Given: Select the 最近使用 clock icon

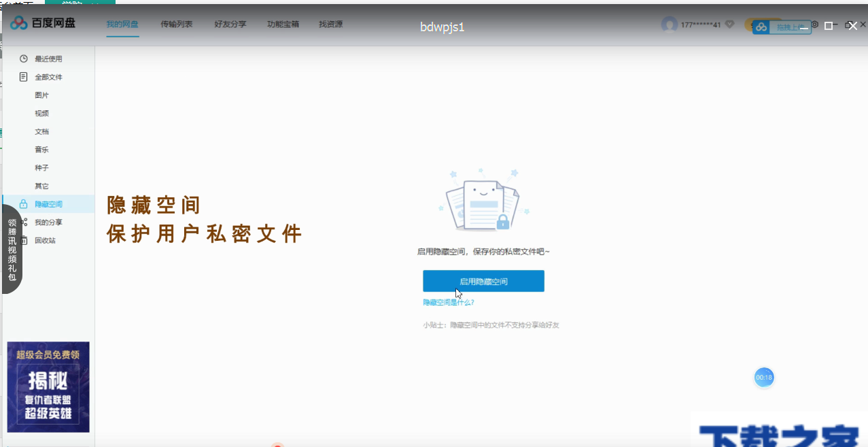Looking at the screenshot, I should pyautogui.click(x=22, y=59).
